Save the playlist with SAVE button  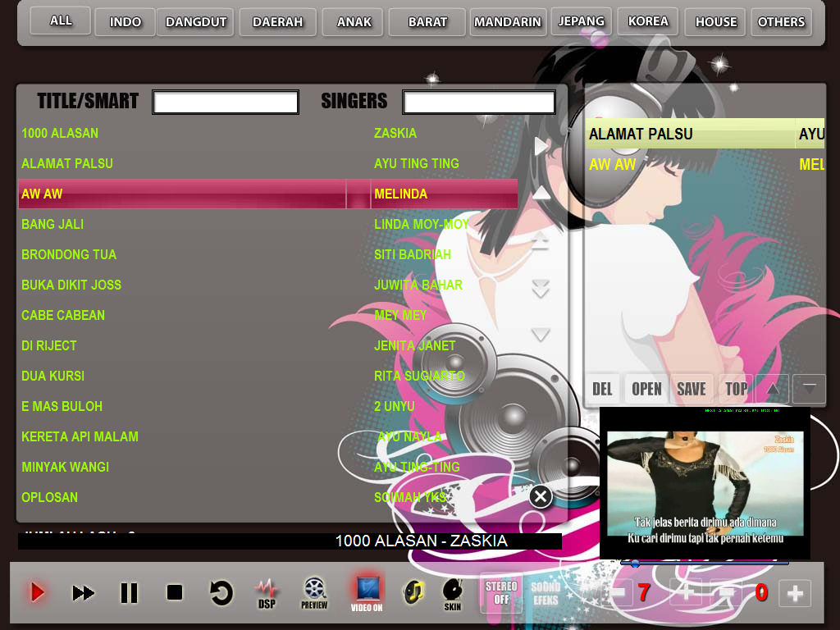point(692,388)
